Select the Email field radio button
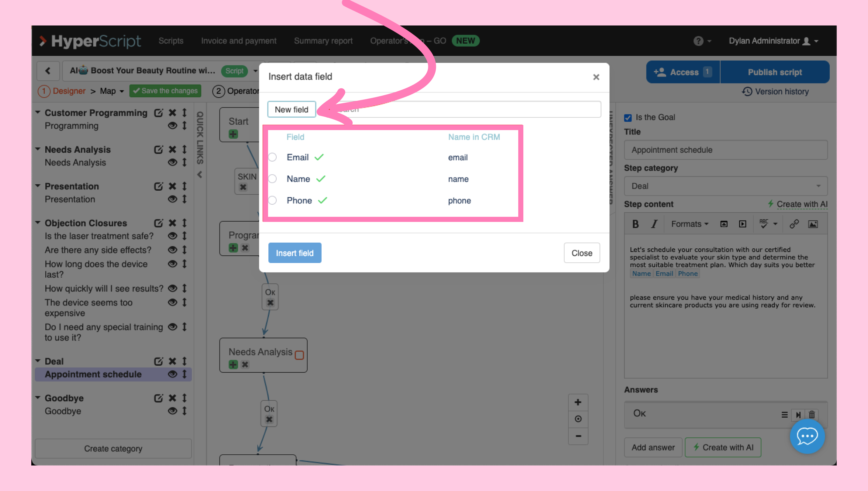Screen dimensions: 868x491 pyautogui.click(x=272, y=157)
